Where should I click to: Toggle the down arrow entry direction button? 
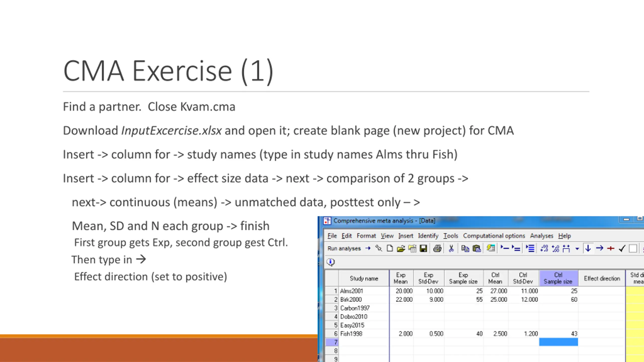coord(588,249)
